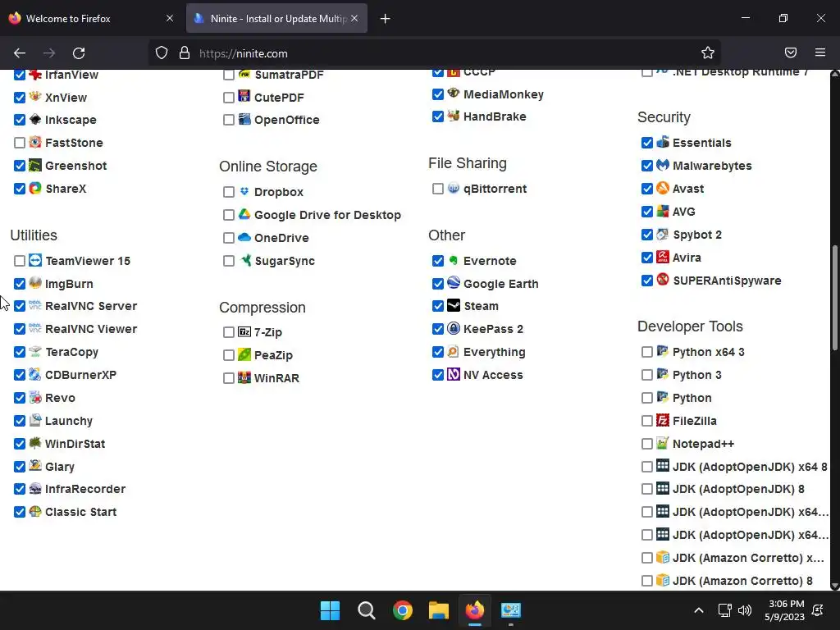This screenshot has width=840, height=630.
Task: Uncheck the XnView checkbox
Action: [x=20, y=98]
